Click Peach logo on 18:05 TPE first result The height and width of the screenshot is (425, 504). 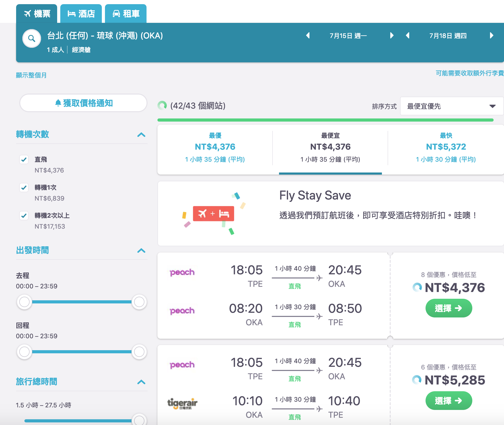(x=182, y=273)
